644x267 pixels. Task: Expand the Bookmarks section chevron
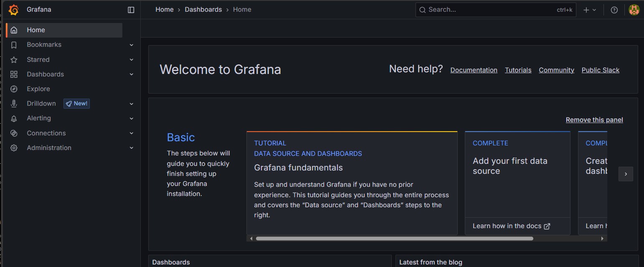[132, 45]
